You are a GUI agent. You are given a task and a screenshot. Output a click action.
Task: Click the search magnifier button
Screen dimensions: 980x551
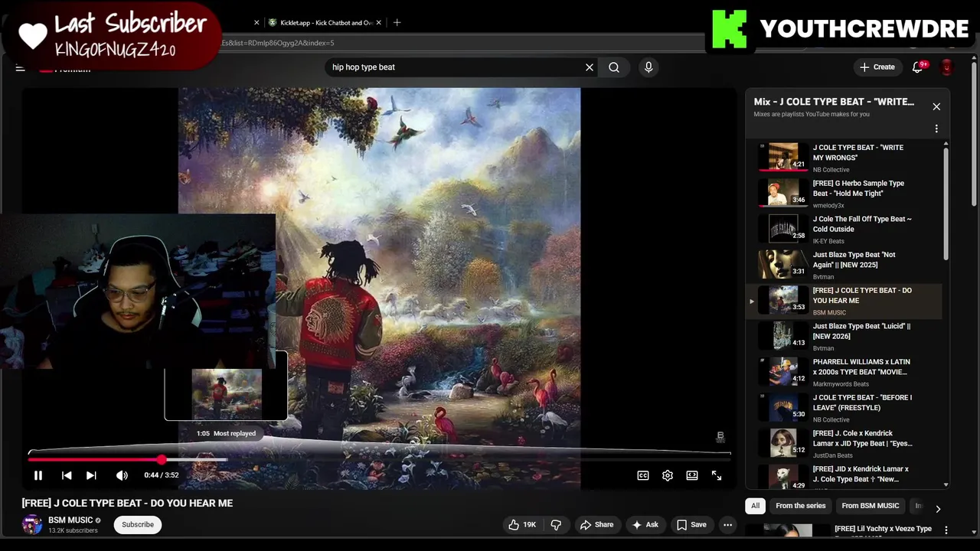click(x=614, y=67)
